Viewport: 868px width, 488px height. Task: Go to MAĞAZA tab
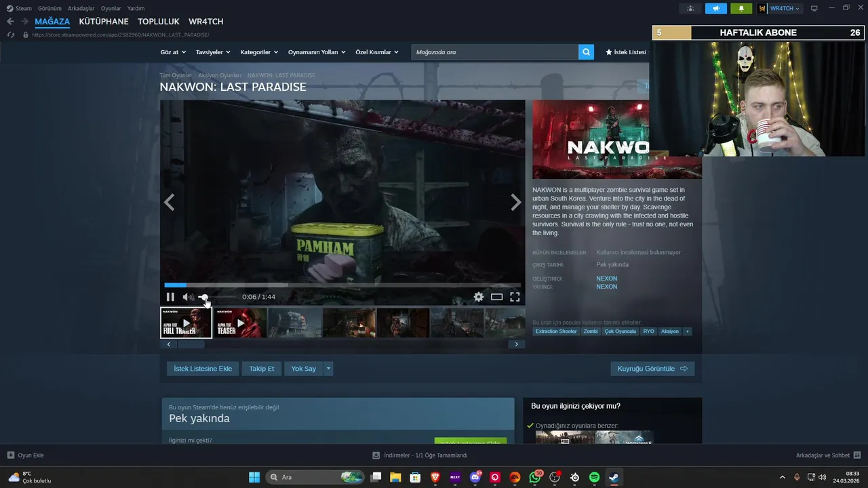pos(52,22)
